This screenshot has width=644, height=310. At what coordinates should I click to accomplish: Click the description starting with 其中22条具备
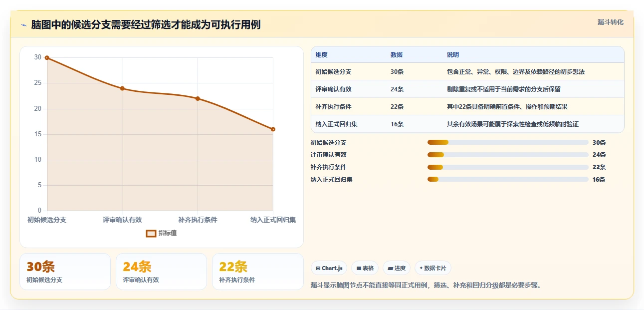[507, 107]
